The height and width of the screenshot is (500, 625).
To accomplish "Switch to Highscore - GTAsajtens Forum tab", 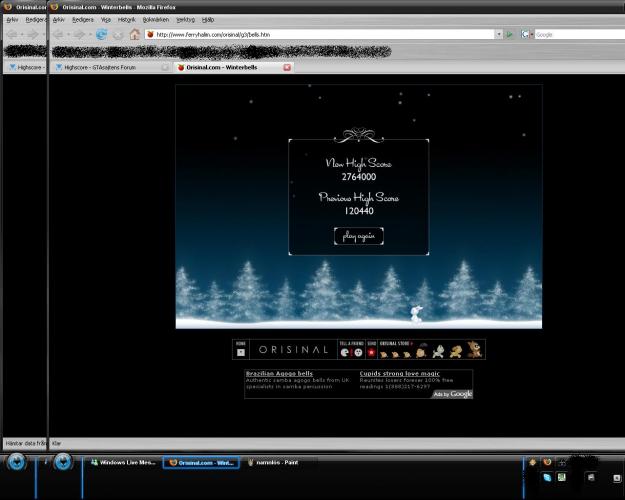I will (x=110, y=67).
